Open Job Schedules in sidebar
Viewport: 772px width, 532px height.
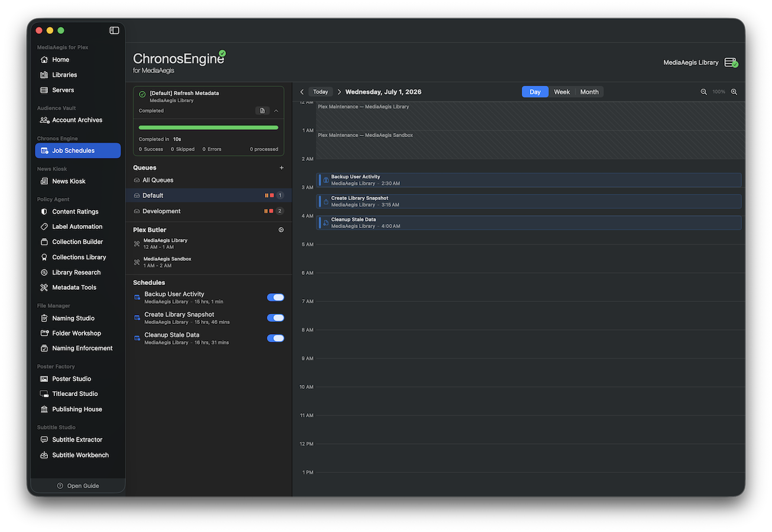pos(77,151)
